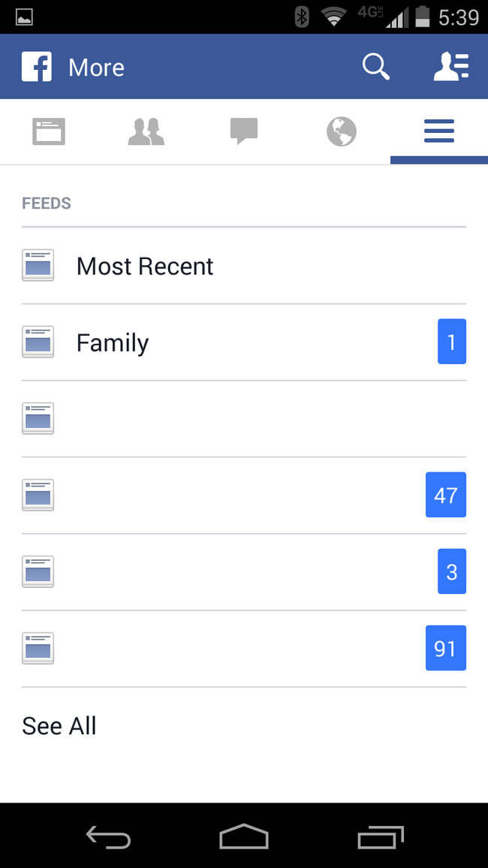Open the friend requests panel

coord(450,66)
